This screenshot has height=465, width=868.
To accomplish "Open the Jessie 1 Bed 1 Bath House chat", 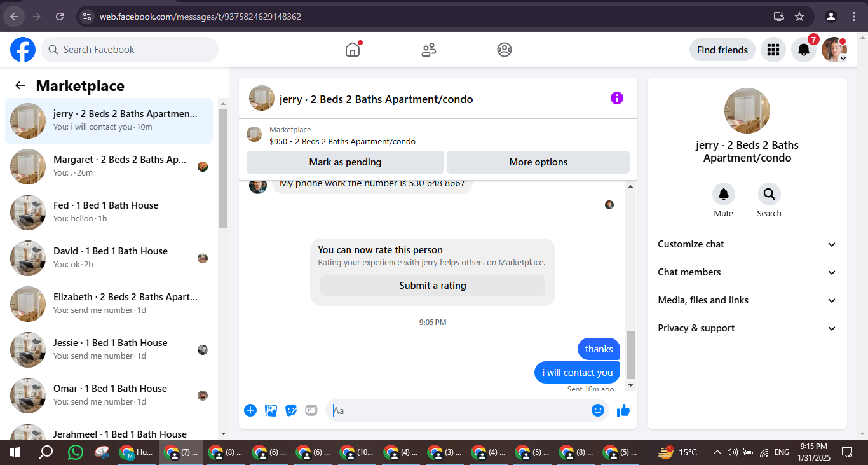I will point(109,350).
